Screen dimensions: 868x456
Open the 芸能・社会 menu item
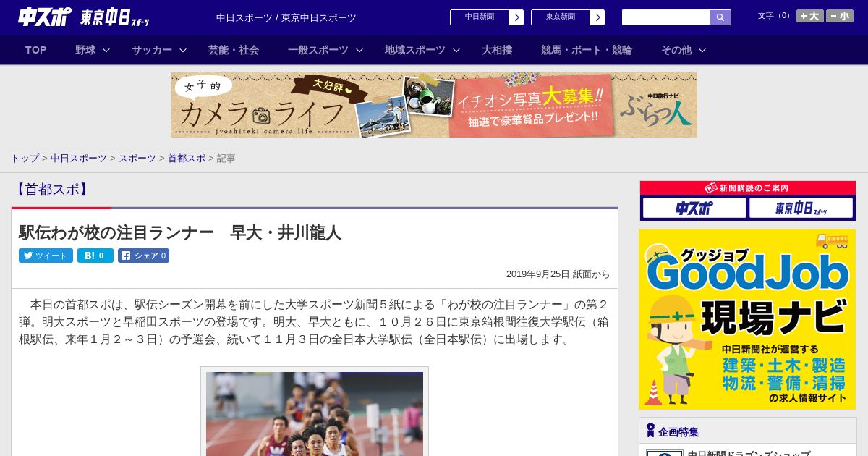[x=234, y=50]
